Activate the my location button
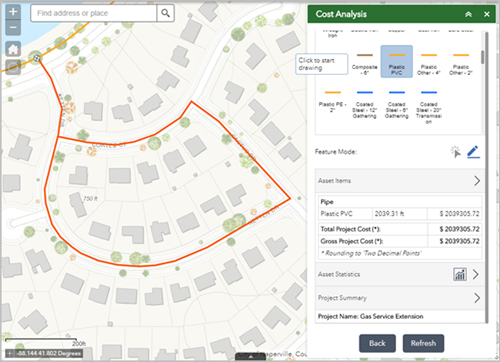500x362 pixels. [13, 67]
